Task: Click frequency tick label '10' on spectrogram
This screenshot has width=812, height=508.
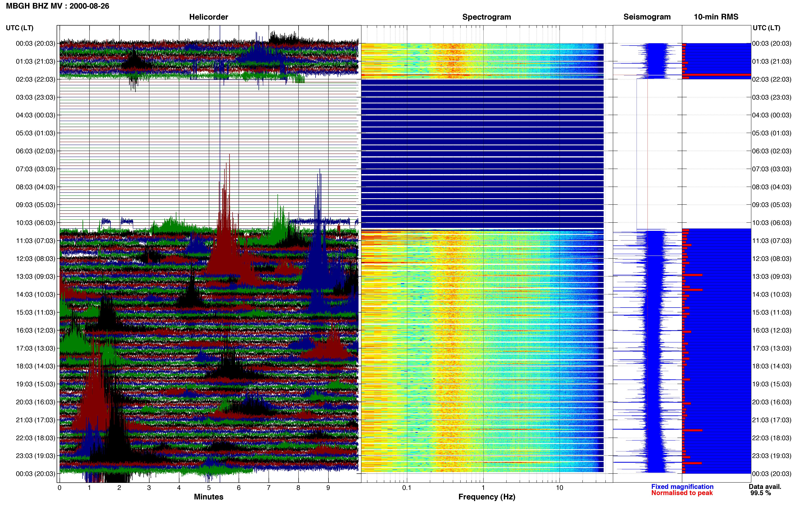Action: tap(559, 487)
